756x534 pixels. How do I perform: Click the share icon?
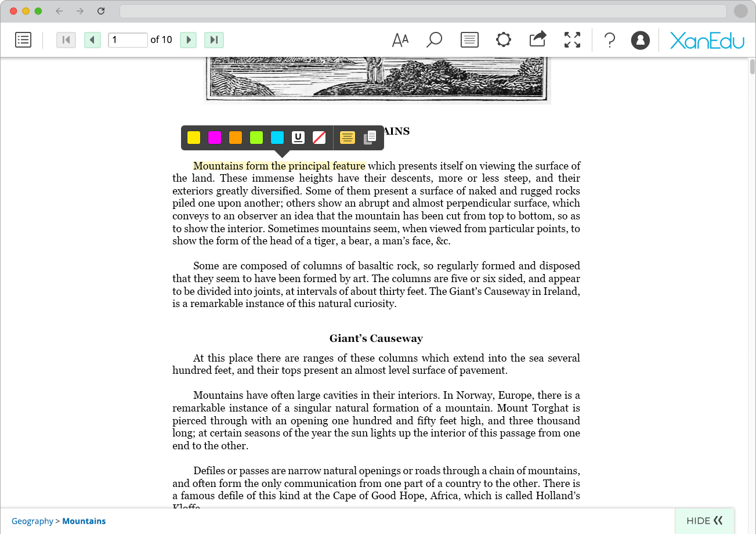click(537, 39)
